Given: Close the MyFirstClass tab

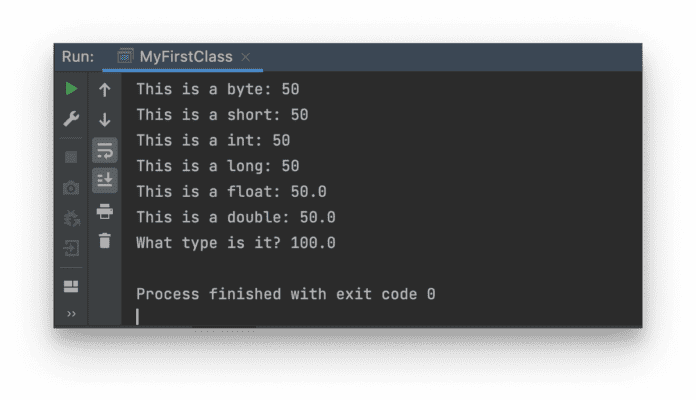Looking at the screenshot, I should (x=245, y=57).
